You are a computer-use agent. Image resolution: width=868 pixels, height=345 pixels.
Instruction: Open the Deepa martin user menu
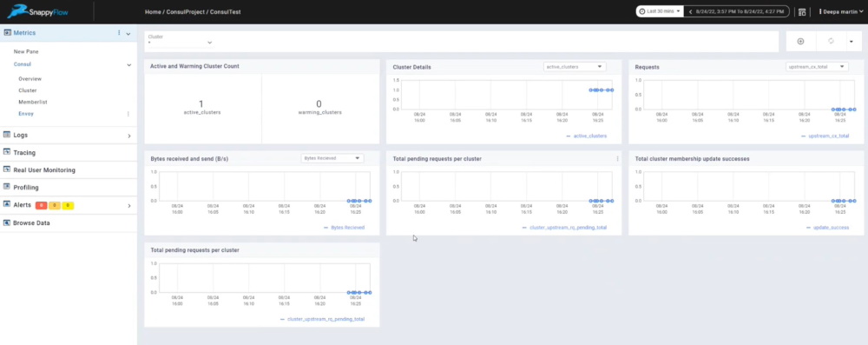(x=841, y=11)
